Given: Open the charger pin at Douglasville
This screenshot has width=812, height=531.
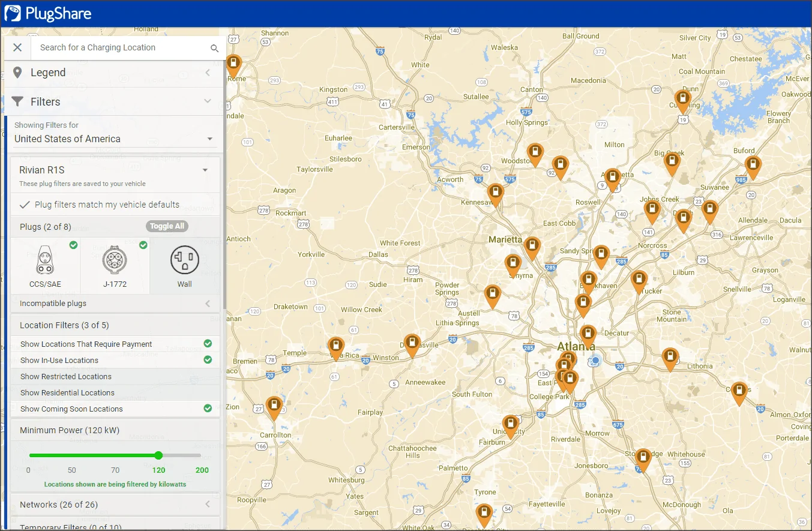Looking at the screenshot, I should 412,346.
